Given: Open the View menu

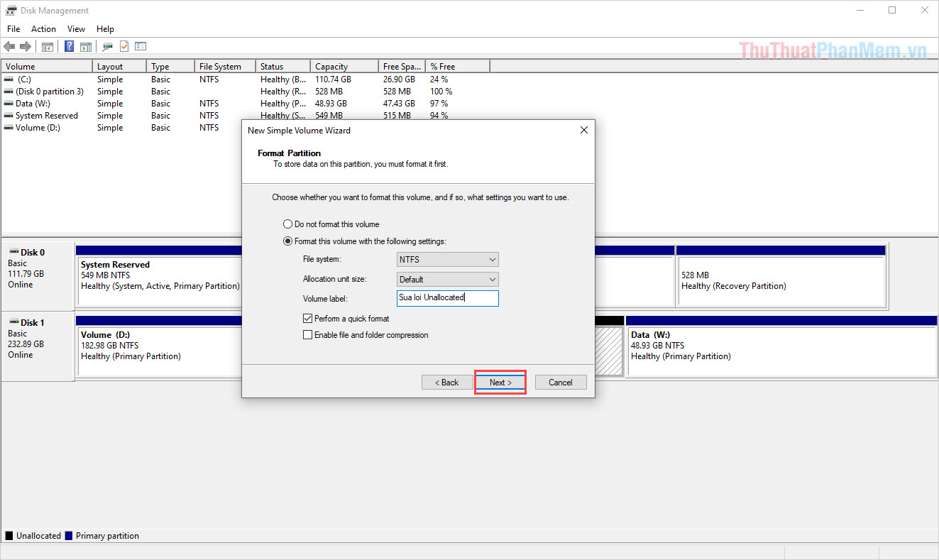Looking at the screenshot, I should tap(76, 28).
